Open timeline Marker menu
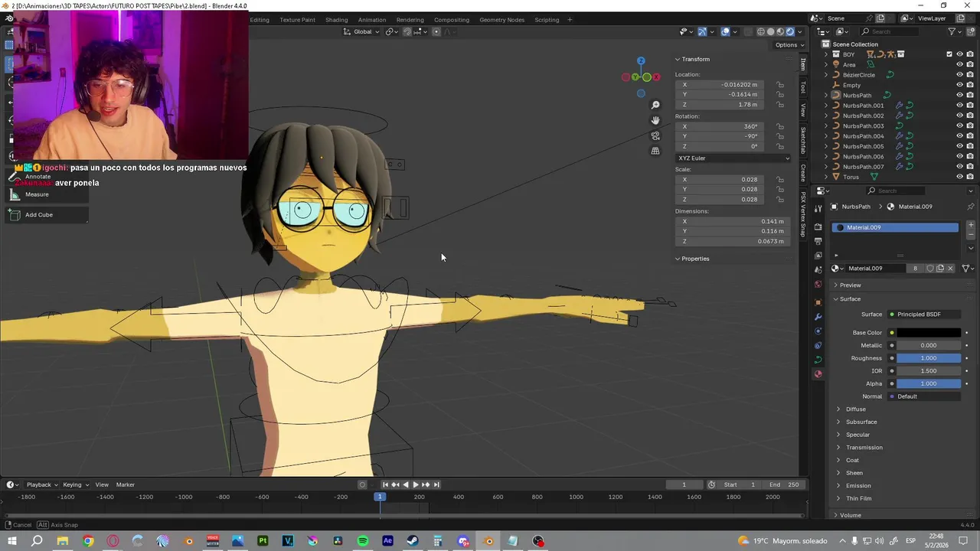This screenshot has height=551, width=980. (x=125, y=484)
